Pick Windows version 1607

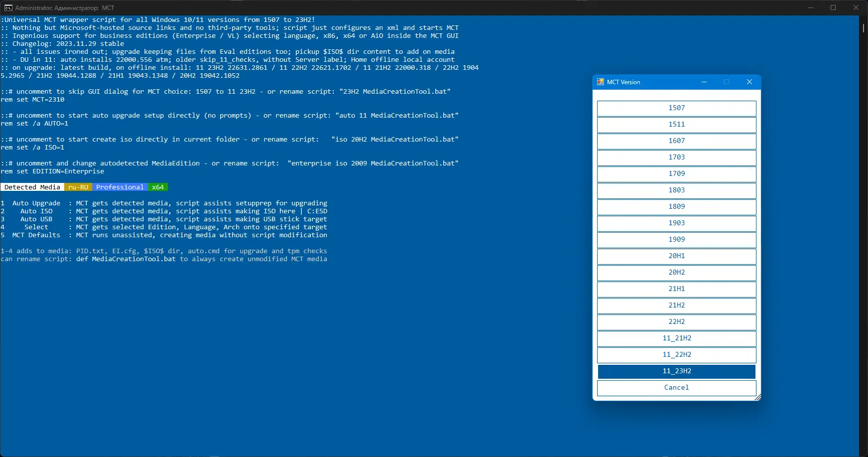click(677, 141)
